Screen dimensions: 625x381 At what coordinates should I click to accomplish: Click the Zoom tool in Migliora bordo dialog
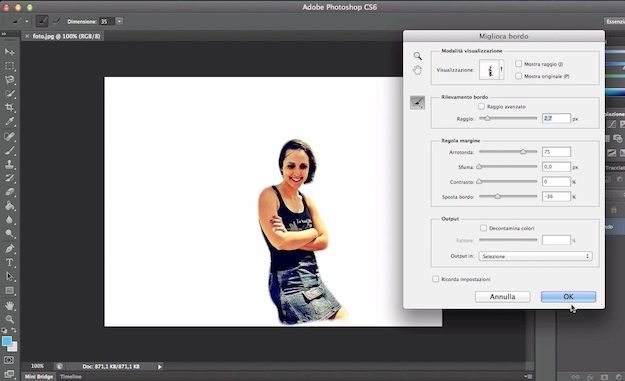tap(417, 56)
